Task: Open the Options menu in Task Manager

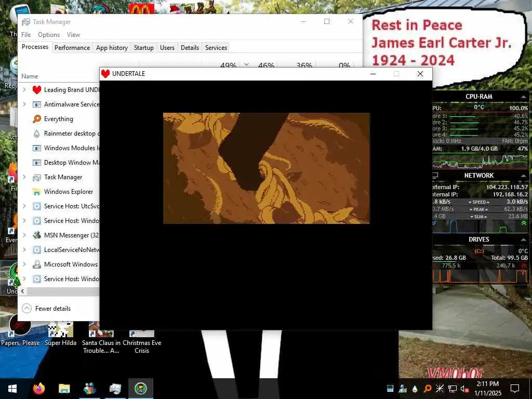Action: tap(49, 35)
